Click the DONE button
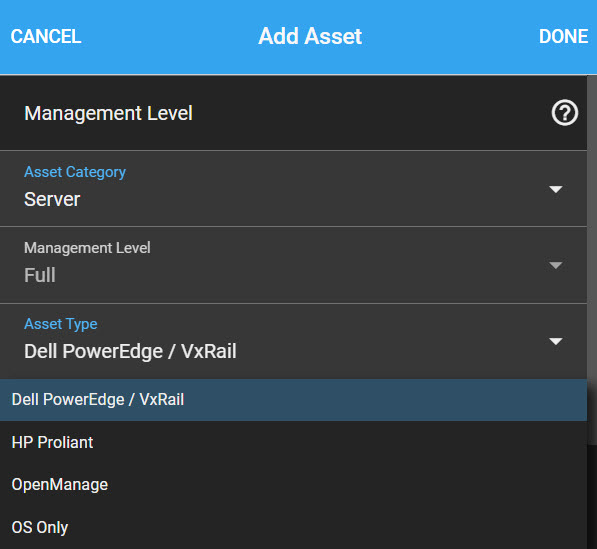Image resolution: width=597 pixels, height=549 pixels. pyautogui.click(x=563, y=37)
